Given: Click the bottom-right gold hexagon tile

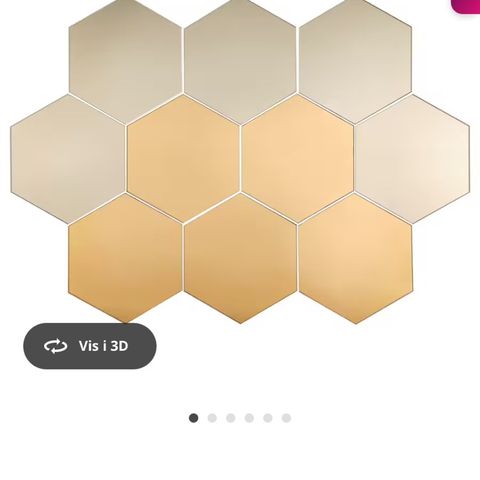Looking at the screenshot, I should [356, 259].
